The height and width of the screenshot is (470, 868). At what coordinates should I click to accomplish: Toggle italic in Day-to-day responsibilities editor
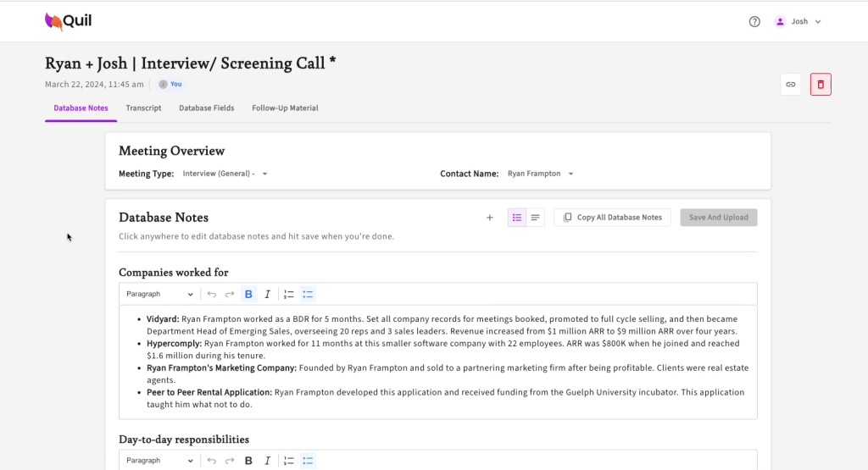pos(267,461)
